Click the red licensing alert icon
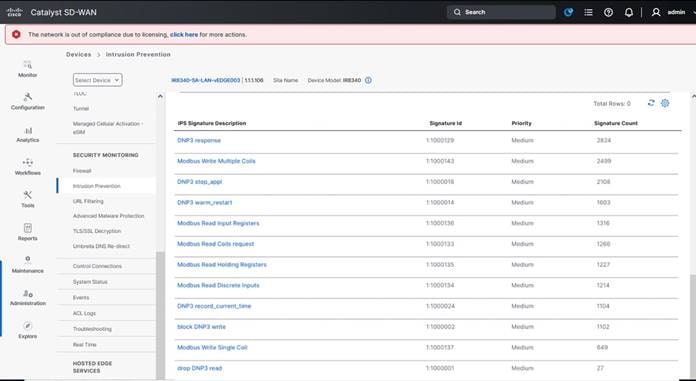Image resolution: width=696 pixels, height=381 pixels. [16, 34]
